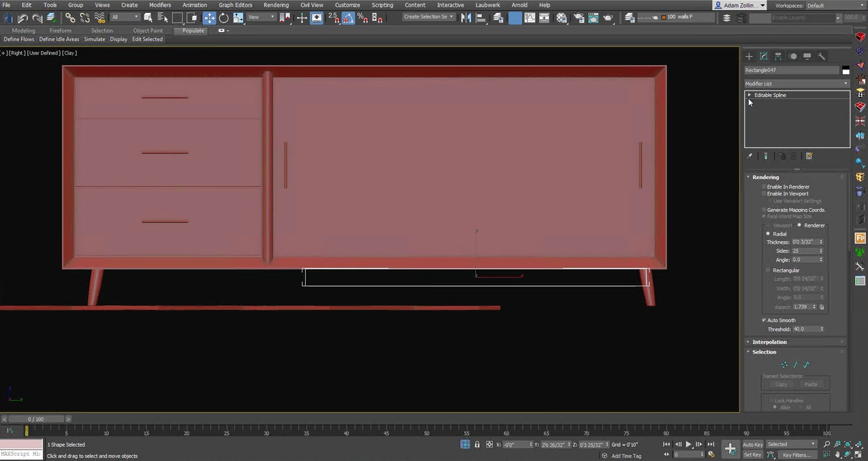Click the Mirror tool icon
Viewport: 868px width, 461px height.
466,18
